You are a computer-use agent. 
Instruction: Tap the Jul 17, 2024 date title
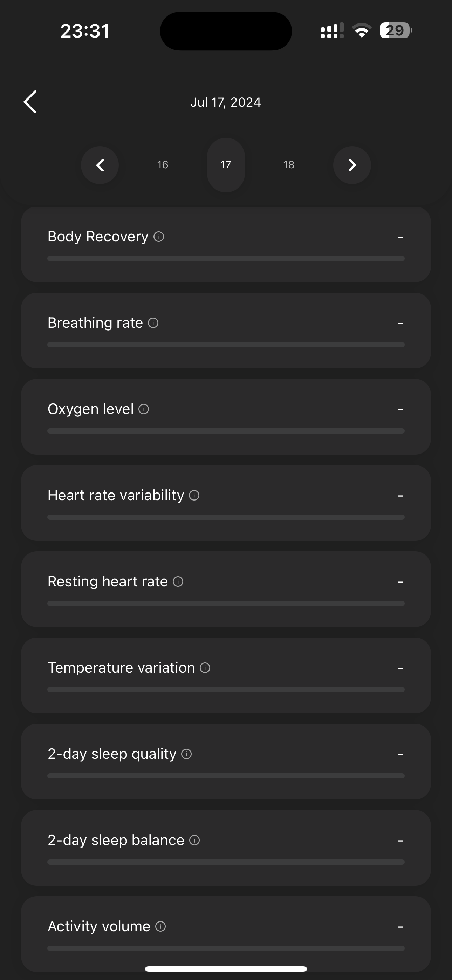pyautogui.click(x=226, y=102)
